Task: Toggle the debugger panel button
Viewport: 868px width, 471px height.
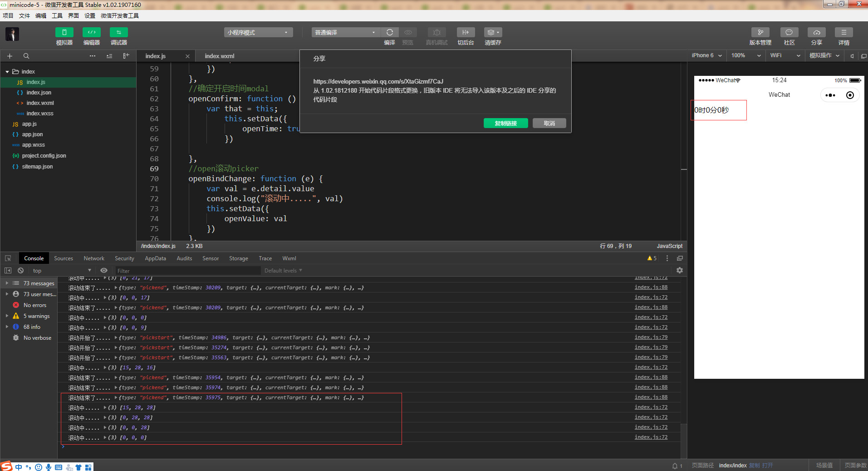Action: 118,32
